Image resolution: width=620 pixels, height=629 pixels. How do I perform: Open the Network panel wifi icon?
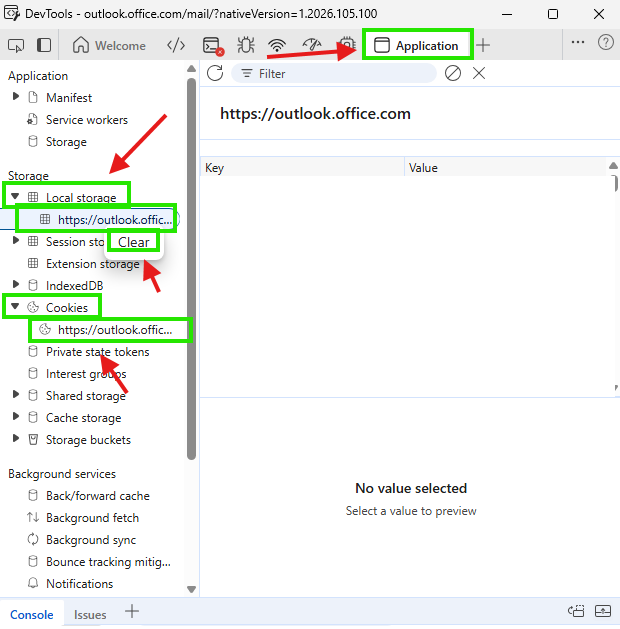coord(277,45)
